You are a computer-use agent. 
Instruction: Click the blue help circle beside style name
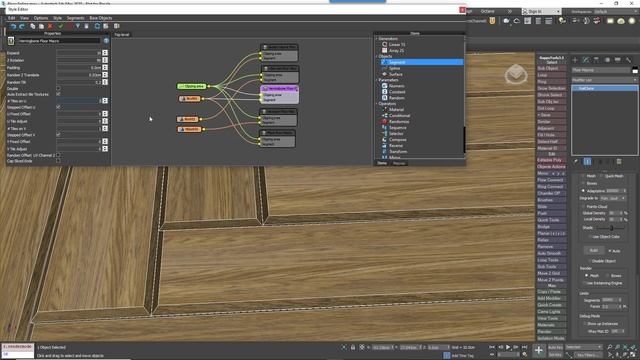pos(106,41)
